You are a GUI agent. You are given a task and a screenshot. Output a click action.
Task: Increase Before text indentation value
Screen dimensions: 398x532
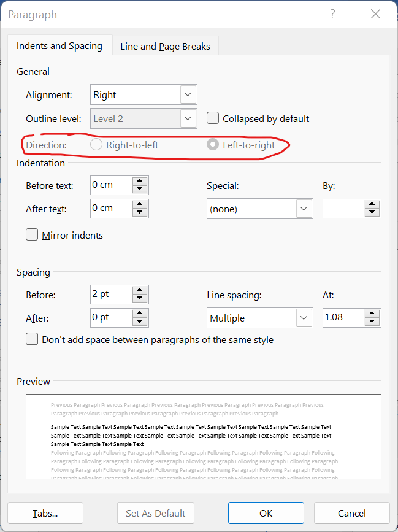(x=140, y=181)
